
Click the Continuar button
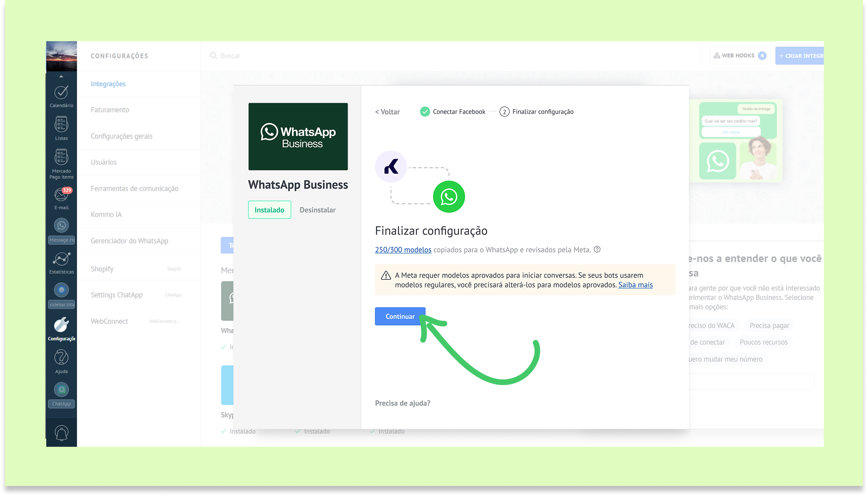400,316
